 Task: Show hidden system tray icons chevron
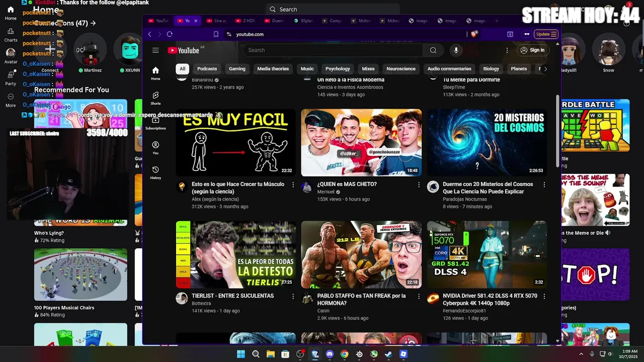click(x=581, y=354)
